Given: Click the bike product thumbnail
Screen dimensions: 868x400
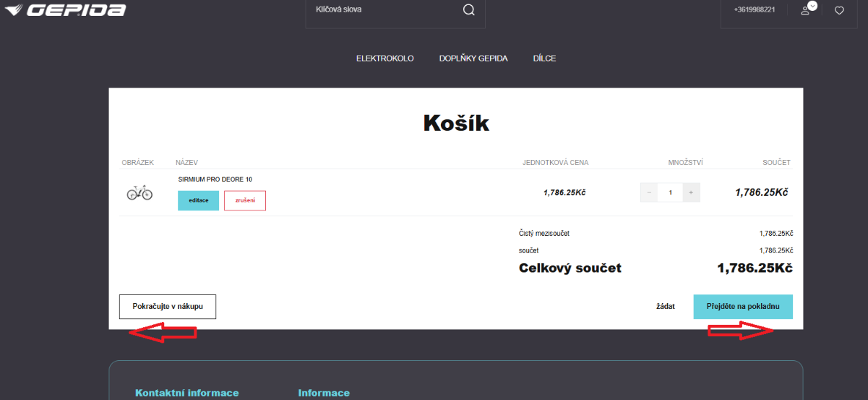Looking at the screenshot, I should click(139, 192).
